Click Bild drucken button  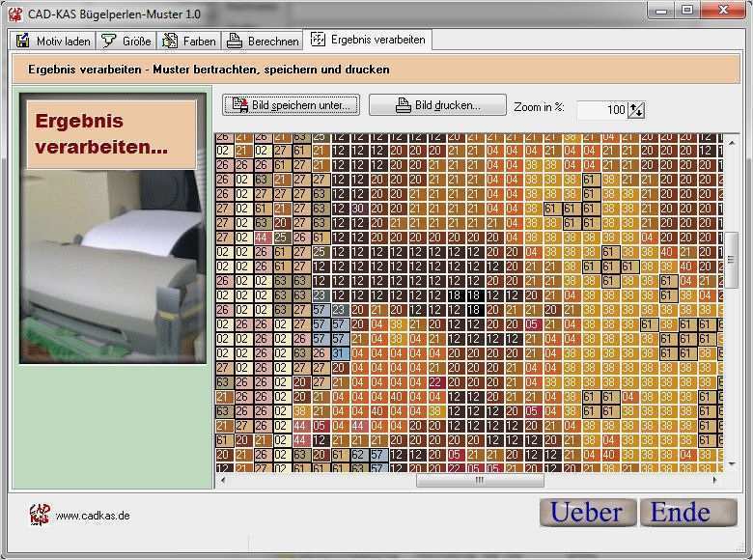click(437, 104)
